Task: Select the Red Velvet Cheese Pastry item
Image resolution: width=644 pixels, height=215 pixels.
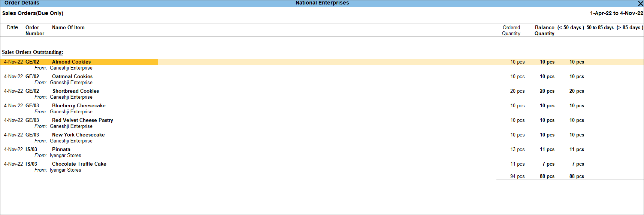Action: pos(82,120)
